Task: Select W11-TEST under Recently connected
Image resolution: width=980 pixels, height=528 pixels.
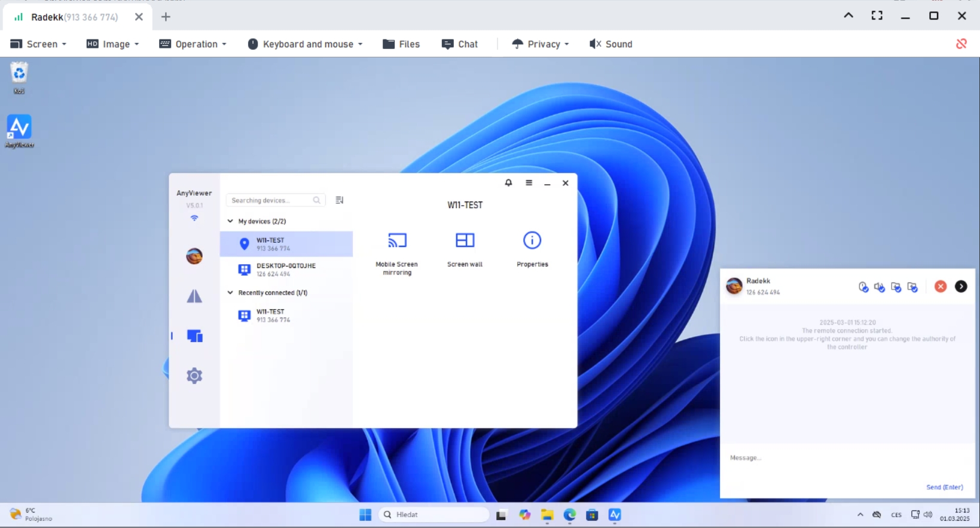Action: click(x=286, y=316)
